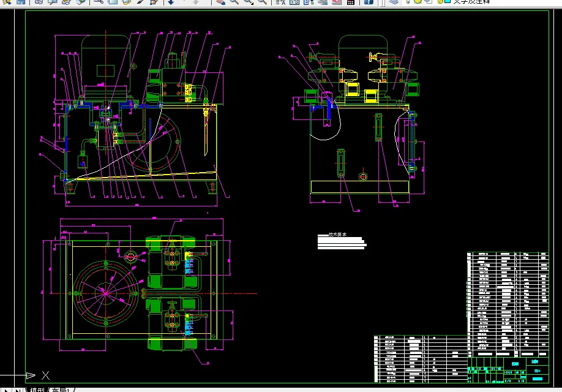Click the Paste clipboard icon
The height and width of the screenshot is (392, 562).
pyautogui.click(x=126, y=2)
